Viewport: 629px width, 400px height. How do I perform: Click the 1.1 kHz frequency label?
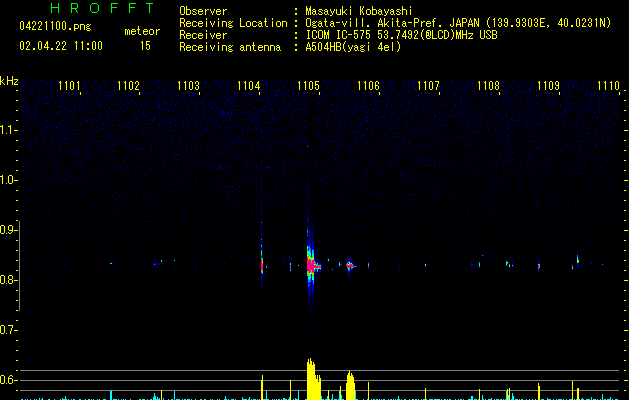tap(8, 130)
